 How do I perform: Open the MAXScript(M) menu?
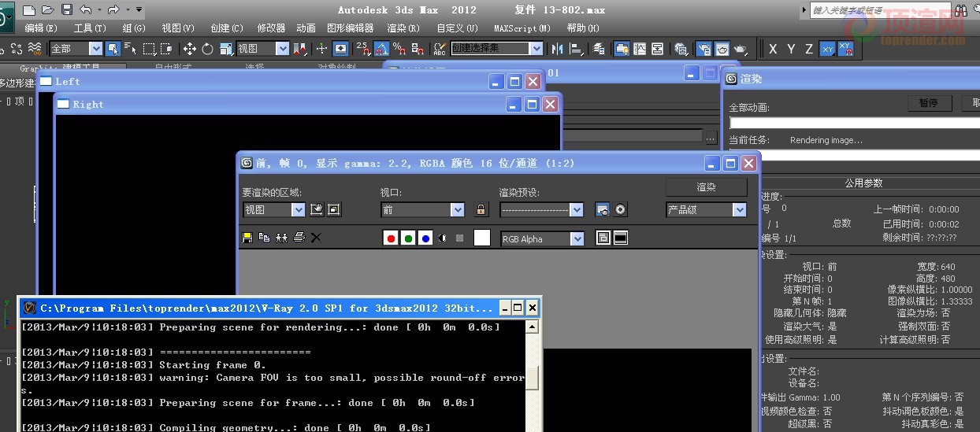click(522, 28)
